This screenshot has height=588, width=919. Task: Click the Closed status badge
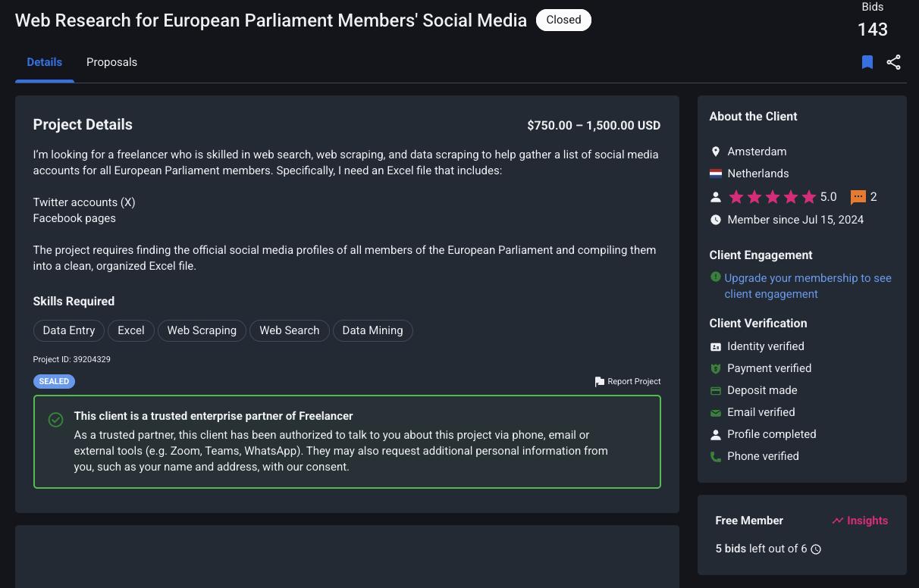click(x=563, y=20)
